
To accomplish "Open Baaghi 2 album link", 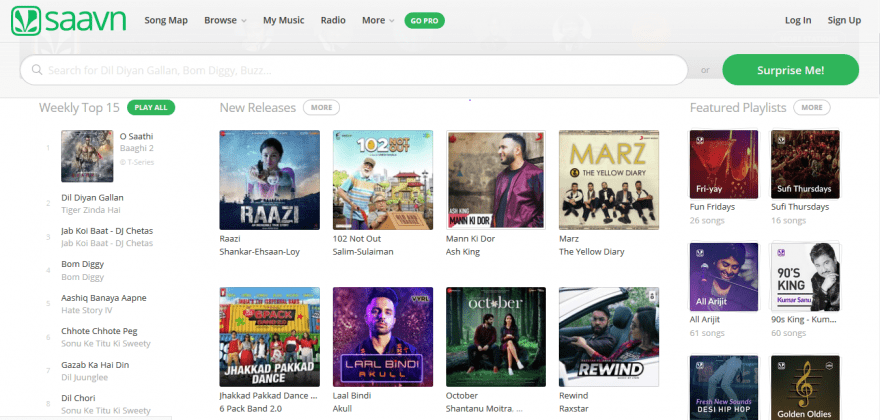I will (136, 148).
